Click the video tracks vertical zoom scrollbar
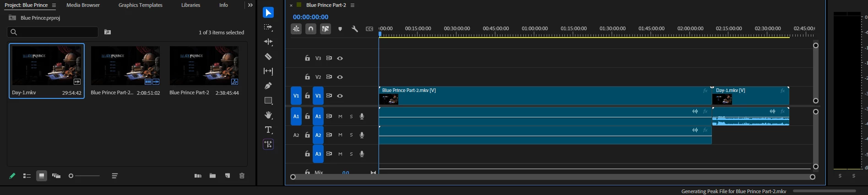Viewport: 868px width, 195px height. pyautogui.click(x=815, y=73)
